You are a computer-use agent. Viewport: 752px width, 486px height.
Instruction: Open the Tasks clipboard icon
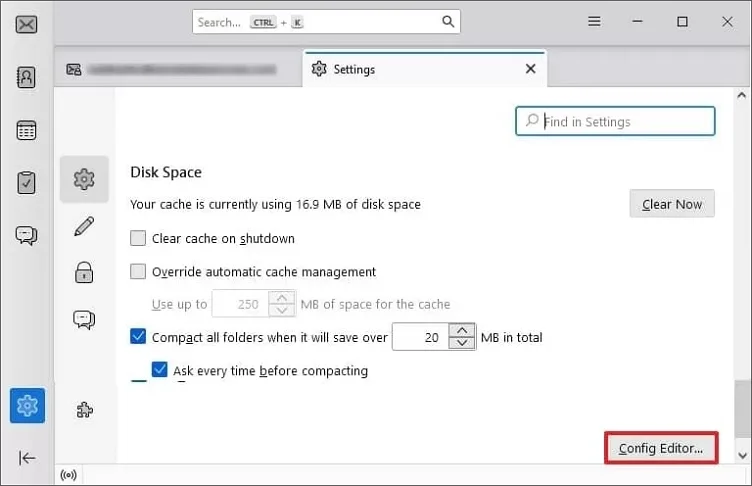pos(26,183)
